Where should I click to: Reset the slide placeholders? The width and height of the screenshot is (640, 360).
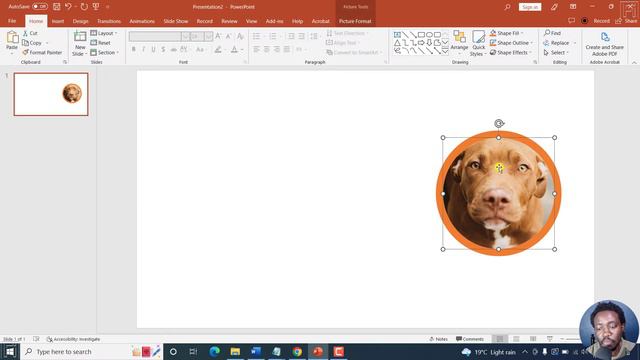tap(100, 43)
